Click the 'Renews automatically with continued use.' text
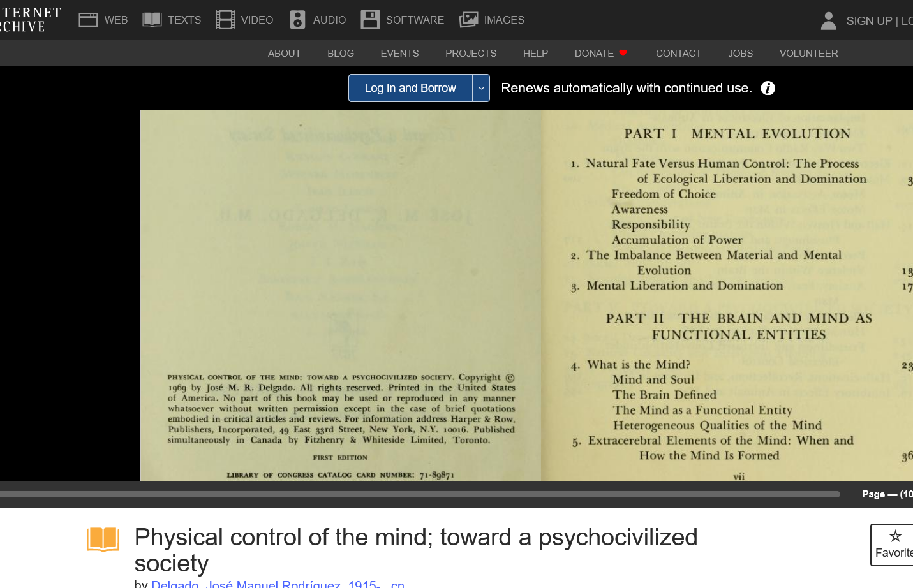Viewport: 913px width, 588px height. click(627, 88)
